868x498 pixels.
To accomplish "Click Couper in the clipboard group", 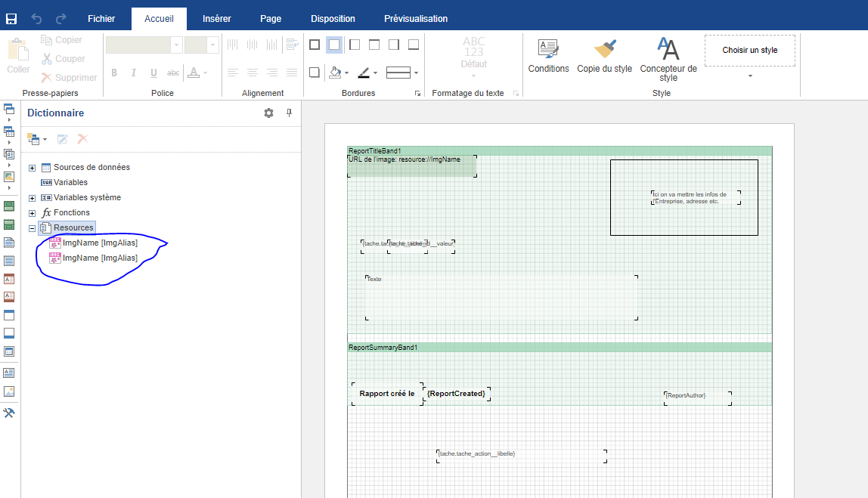I will (x=63, y=59).
